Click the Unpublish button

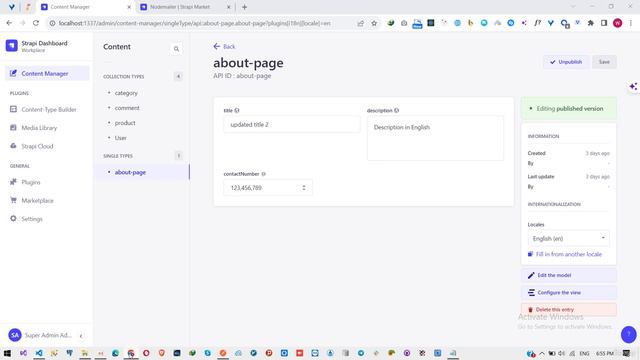pyautogui.click(x=566, y=62)
